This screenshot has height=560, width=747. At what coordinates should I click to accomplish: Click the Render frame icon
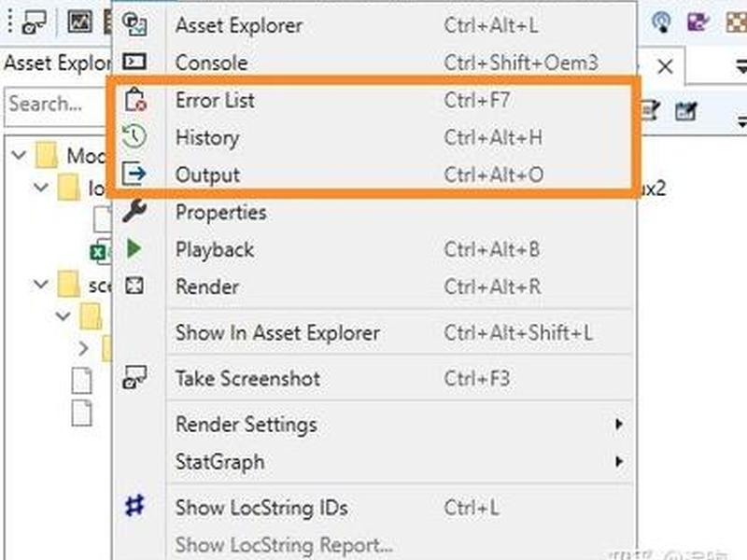click(134, 287)
